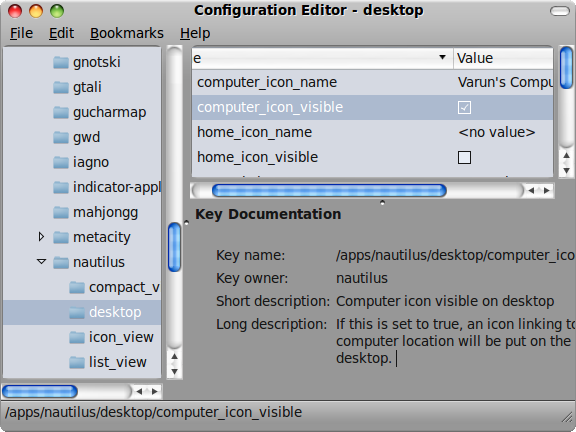Collapse the nautilus tree node

click(42, 262)
